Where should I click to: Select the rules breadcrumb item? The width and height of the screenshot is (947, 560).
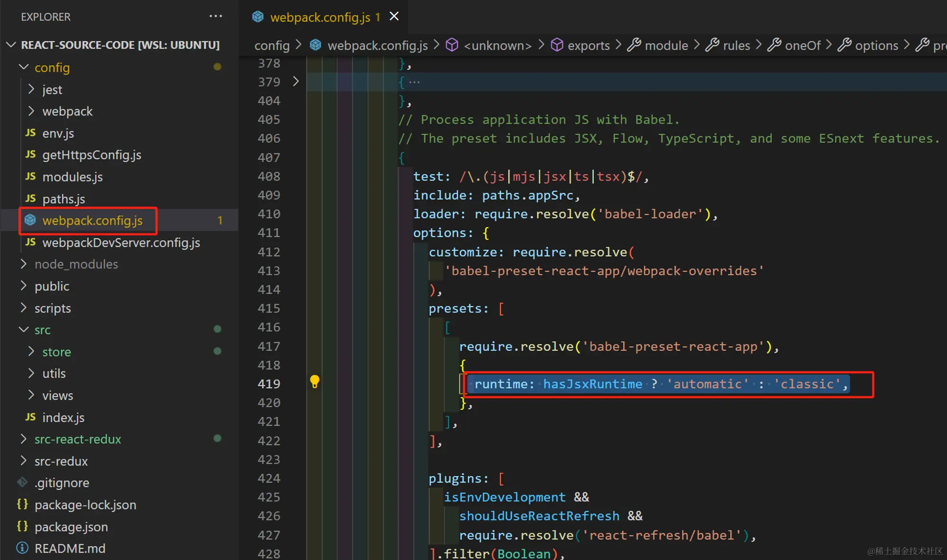tap(736, 45)
